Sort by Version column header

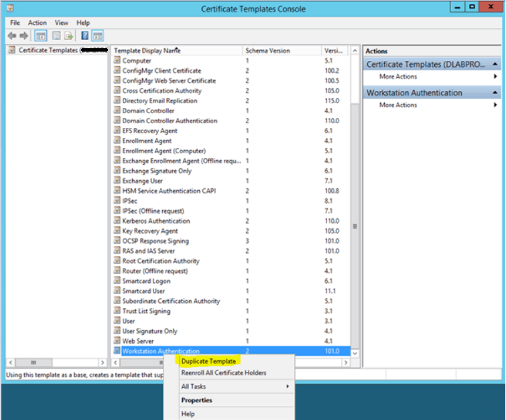335,50
